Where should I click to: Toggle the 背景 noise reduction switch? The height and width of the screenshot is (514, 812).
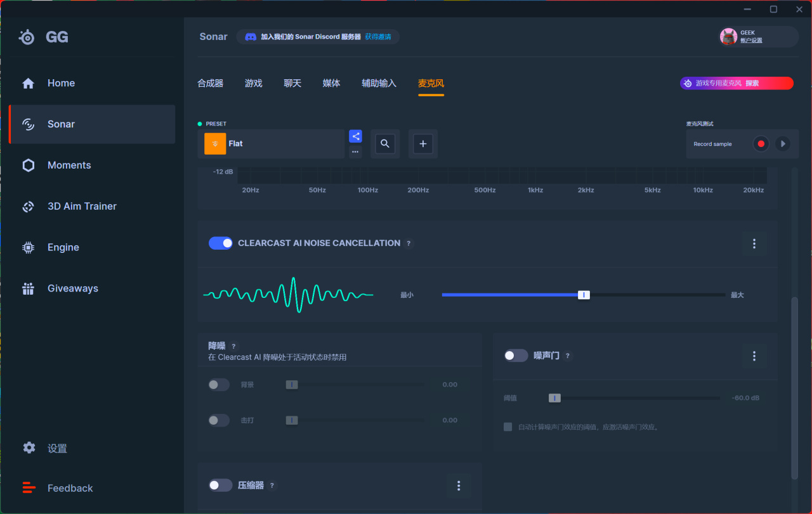219,385
